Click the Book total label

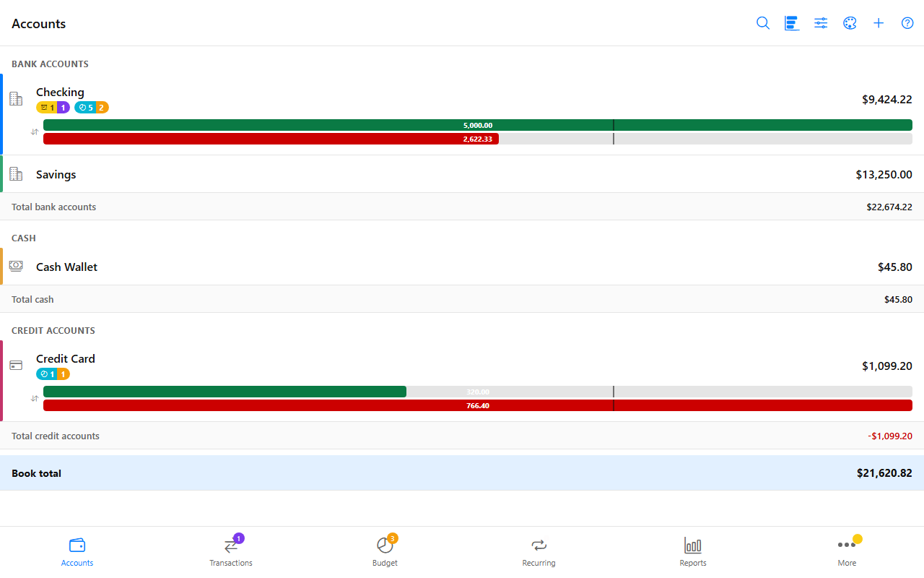[x=36, y=473]
